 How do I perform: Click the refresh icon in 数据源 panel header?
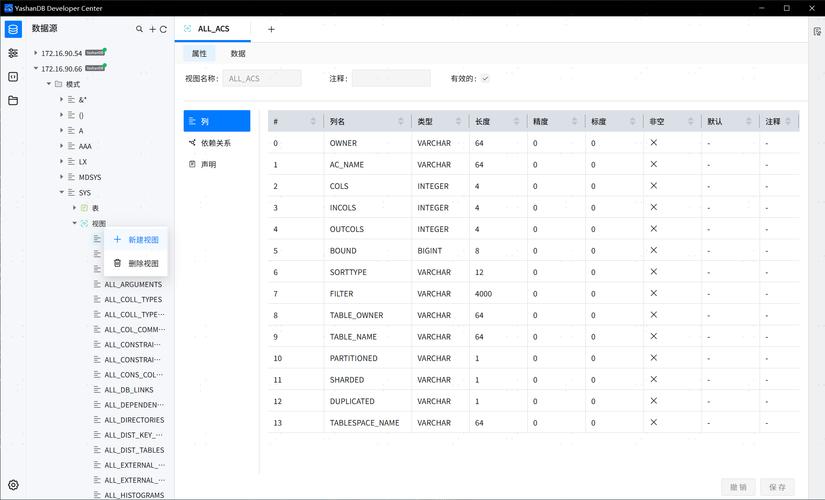click(x=163, y=29)
